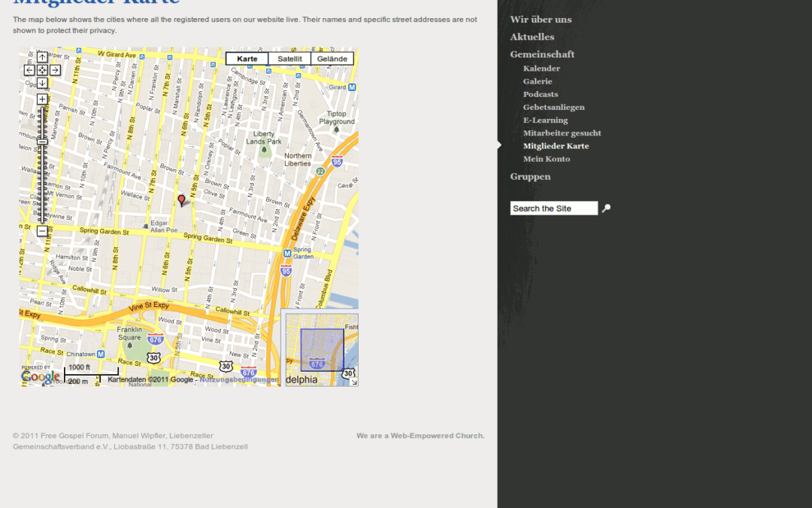Open the Podcasts page
This screenshot has height=508, width=812.
pos(541,94)
